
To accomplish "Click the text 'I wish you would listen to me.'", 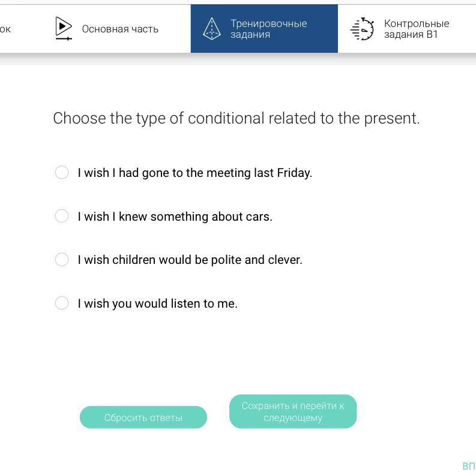I will pyautogui.click(x=157, y=303).
